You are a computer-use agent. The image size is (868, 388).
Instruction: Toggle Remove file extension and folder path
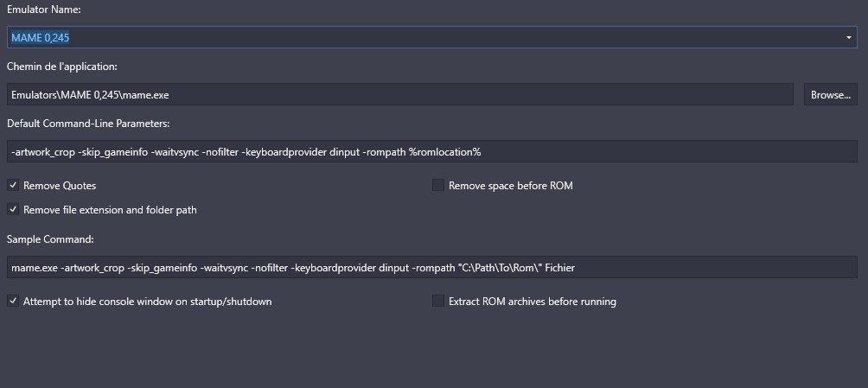[x=13, y=209]
